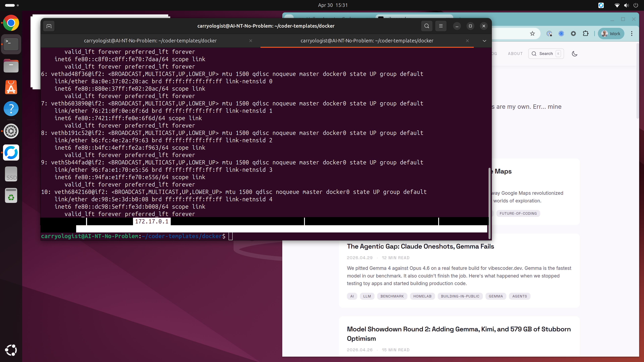Select the FUTURE-OF-CODING tag
The height and width of the screenshot is (362, 644).
[518, 213]
